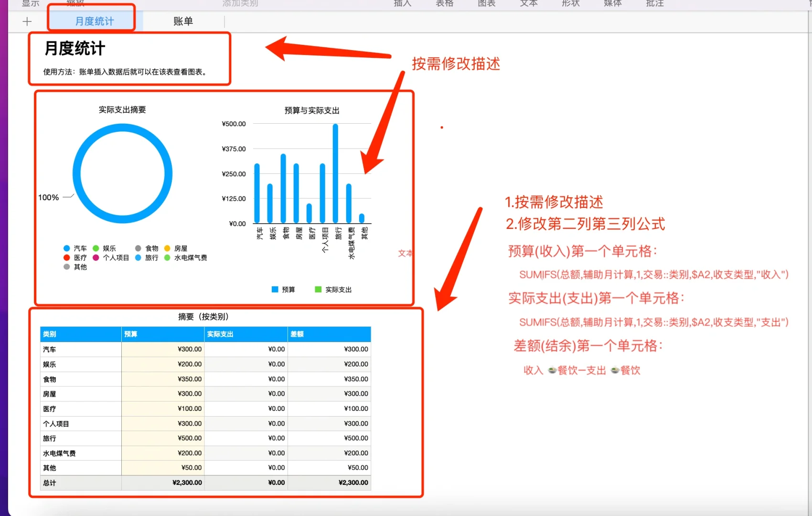Image resolution: width=812 pixels, height=516 pixels.
Task: Switch to the 账单 sheet tab
Action: pos(183,21)
